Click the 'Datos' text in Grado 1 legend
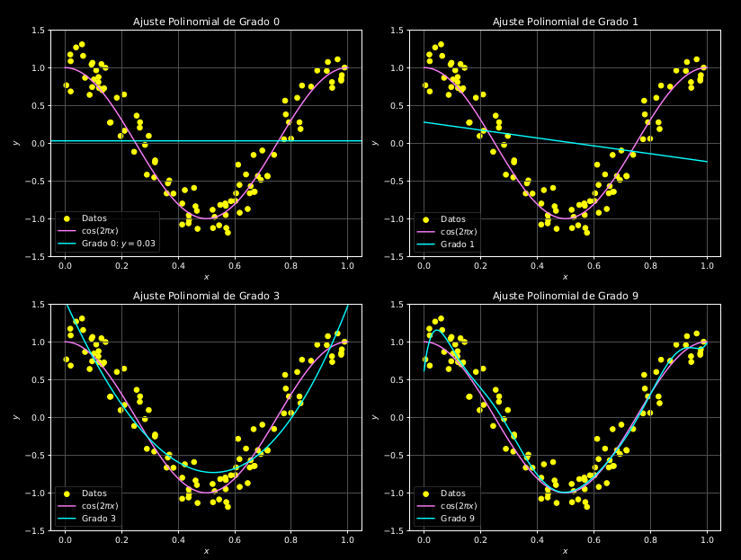The image size is (741, 560). (x=454, y=218)
